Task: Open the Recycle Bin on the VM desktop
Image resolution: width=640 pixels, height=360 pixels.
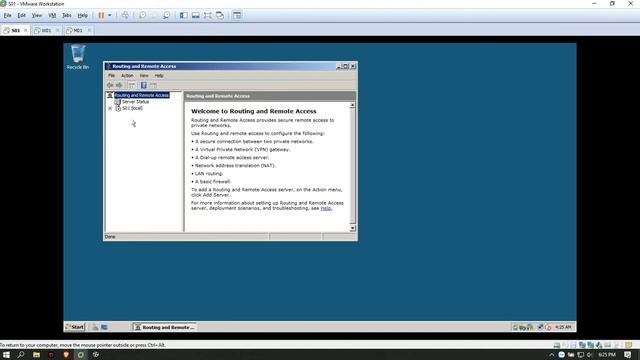Action: pos(78,57)
